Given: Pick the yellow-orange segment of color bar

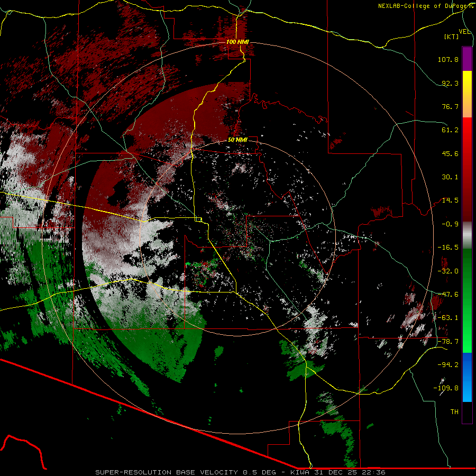Looking at the screenshot, I should [x=467, y=94].
